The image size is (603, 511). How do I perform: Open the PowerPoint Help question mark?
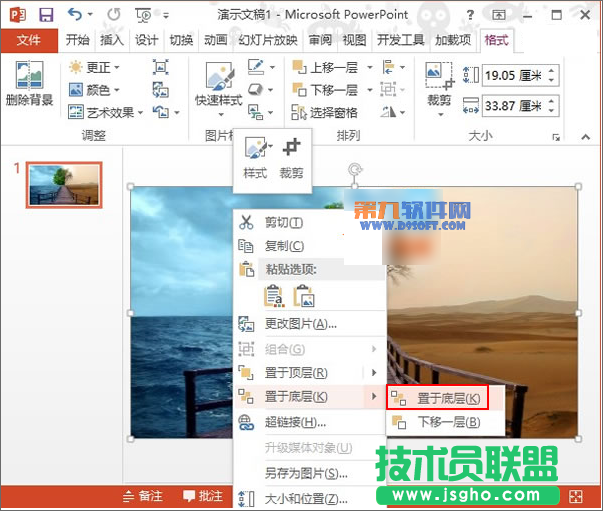(470, 15)
